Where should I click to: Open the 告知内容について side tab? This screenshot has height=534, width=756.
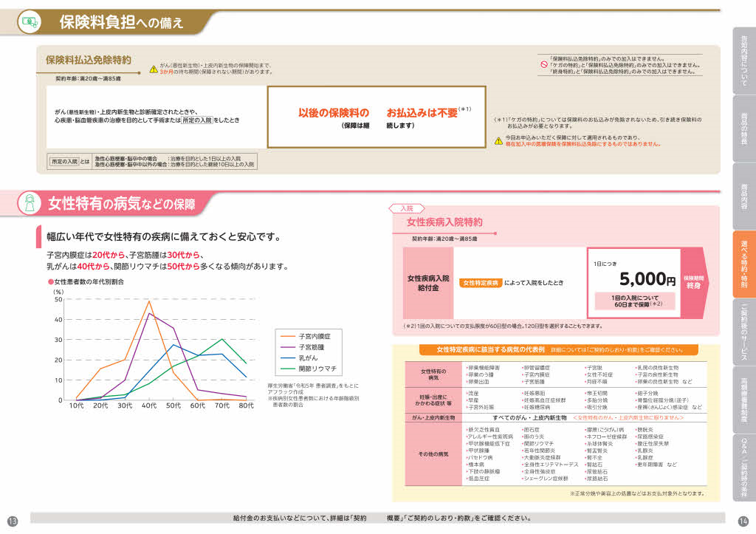(x=743, y=61)
